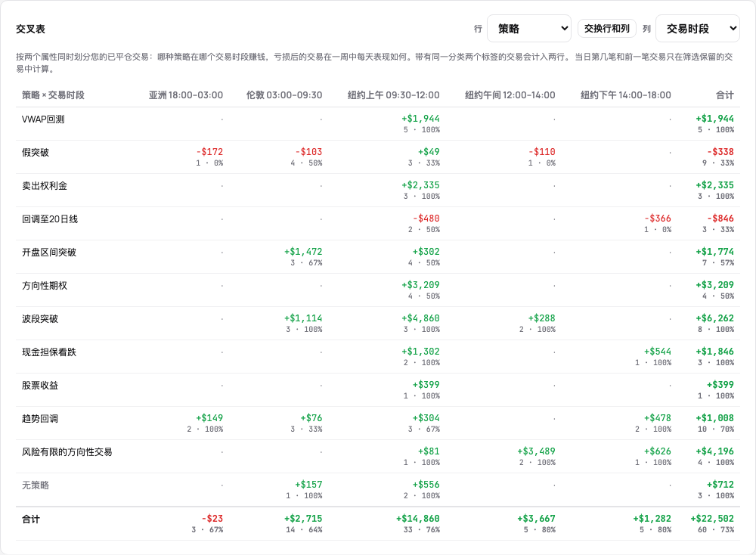Click the 纽约午间 12:00-14:00 column header
The width and height of the screenshot is (756, 555).
coord(510,95)
